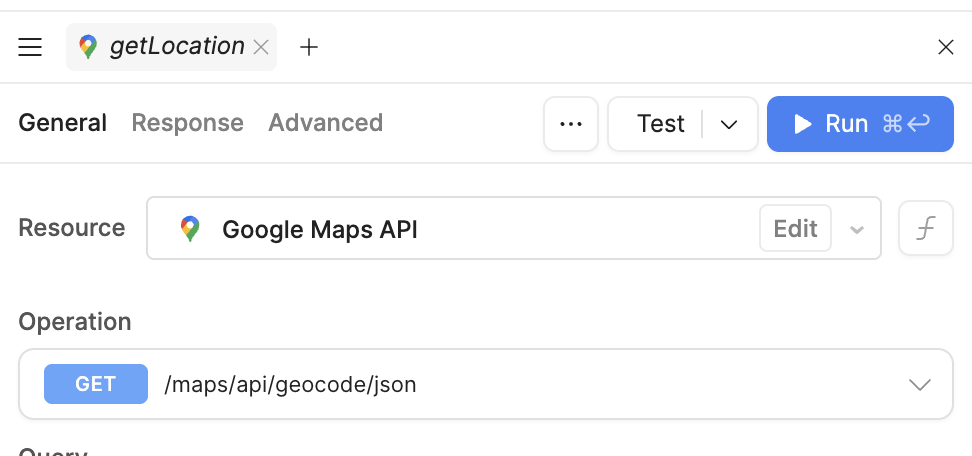Select the /maps/api/geocode/json operation path
Screen dimensions: 972x456
click(290, 384)
